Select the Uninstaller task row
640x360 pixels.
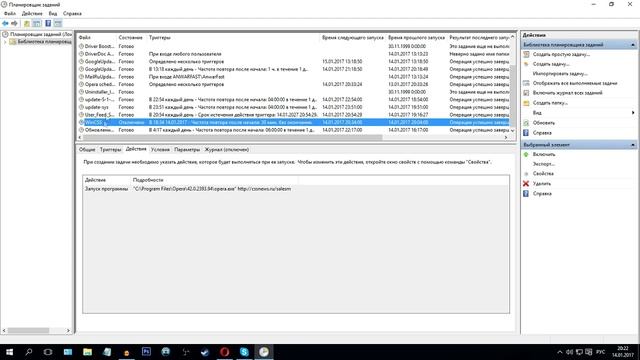pos(293,92)
